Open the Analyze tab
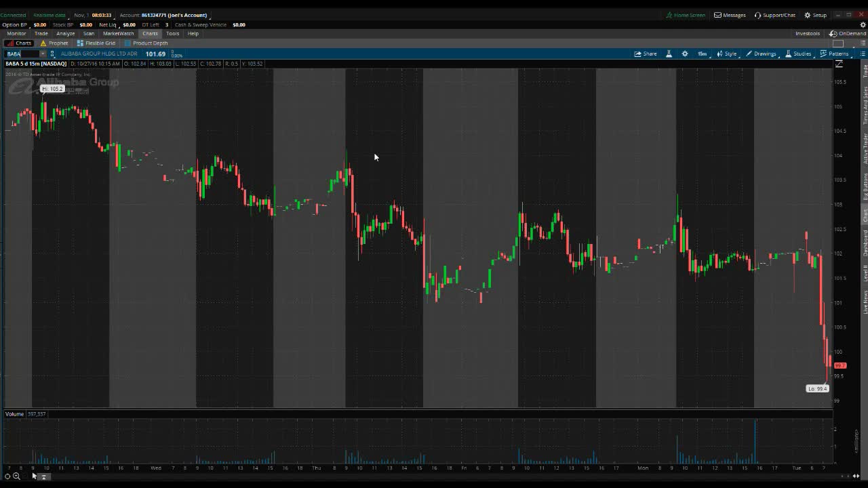Screen dimensions: 868x488 [x=66, y=33]
